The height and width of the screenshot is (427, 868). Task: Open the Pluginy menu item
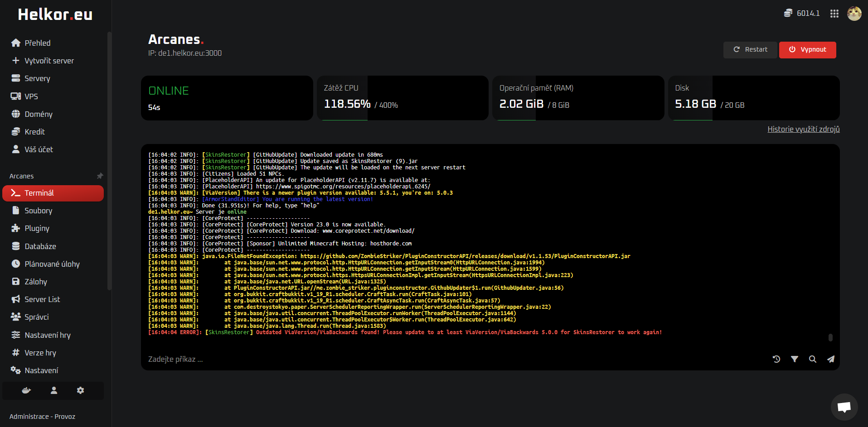(37, 228)
